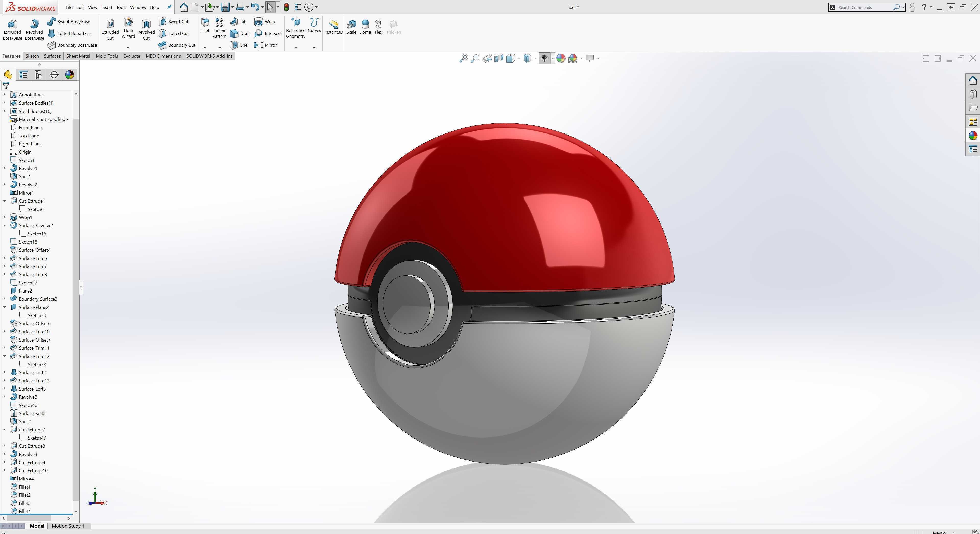Switch to the Motion Study 1 tab
Viewport: 980px width, 534px height.
pos(68,526)
